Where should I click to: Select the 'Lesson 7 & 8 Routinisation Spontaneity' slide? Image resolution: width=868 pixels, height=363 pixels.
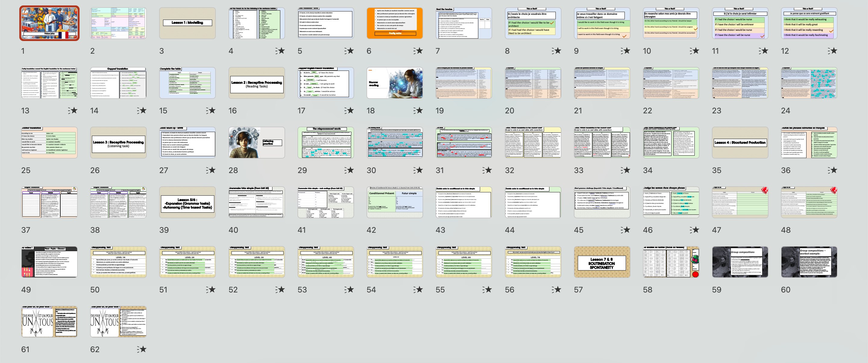[x=602, y=262]
